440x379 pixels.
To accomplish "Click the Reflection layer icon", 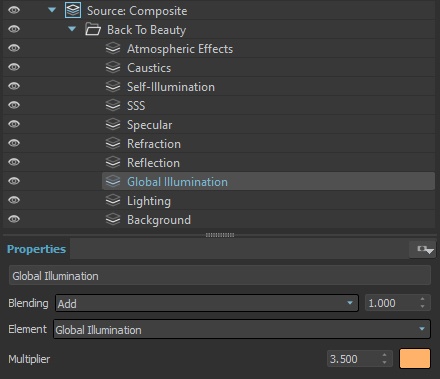I will point(113,162).
